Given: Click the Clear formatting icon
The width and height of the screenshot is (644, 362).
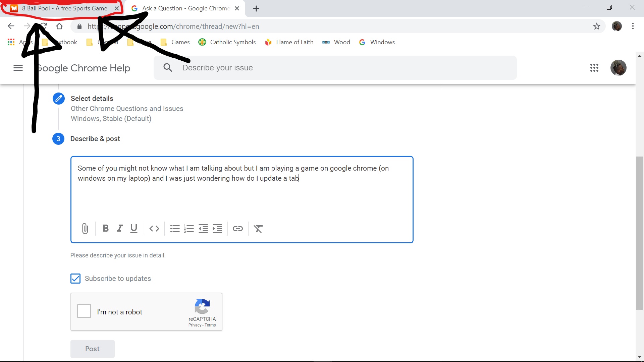Looking at the screenshot, I should point(258,229).
